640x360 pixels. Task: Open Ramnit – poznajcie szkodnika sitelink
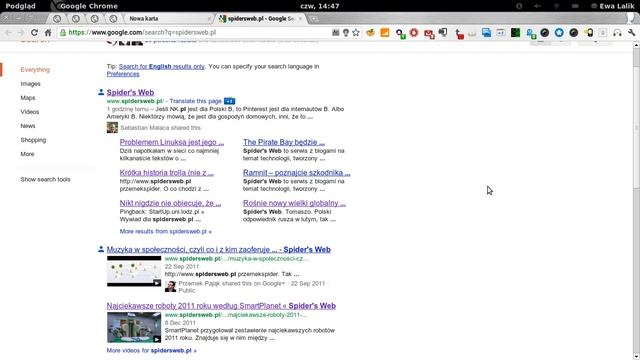[x=297, y=173]
